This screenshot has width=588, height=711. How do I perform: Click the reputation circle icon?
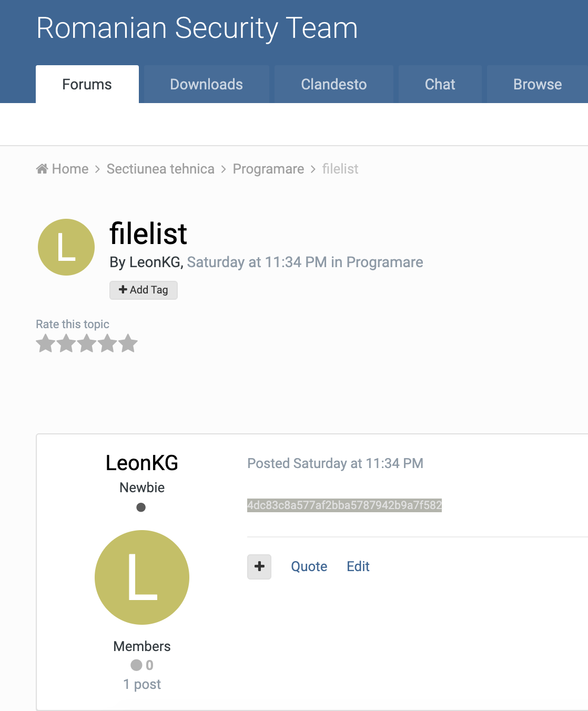coord(137,665)
